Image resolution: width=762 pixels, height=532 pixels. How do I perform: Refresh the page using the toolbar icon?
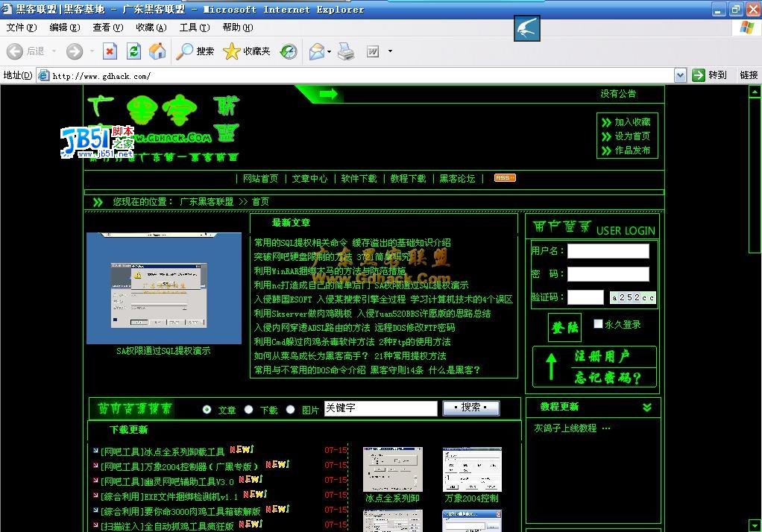point(133,51)
